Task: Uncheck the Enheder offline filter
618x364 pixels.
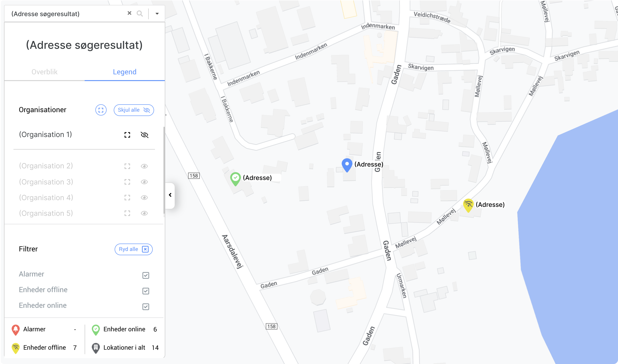Action: click(x=146, y=291)
